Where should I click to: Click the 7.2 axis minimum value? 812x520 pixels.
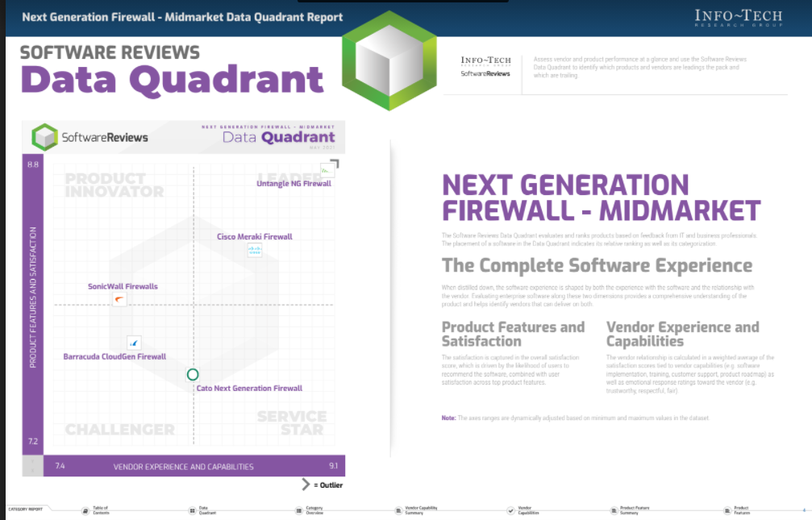(32, 441)
